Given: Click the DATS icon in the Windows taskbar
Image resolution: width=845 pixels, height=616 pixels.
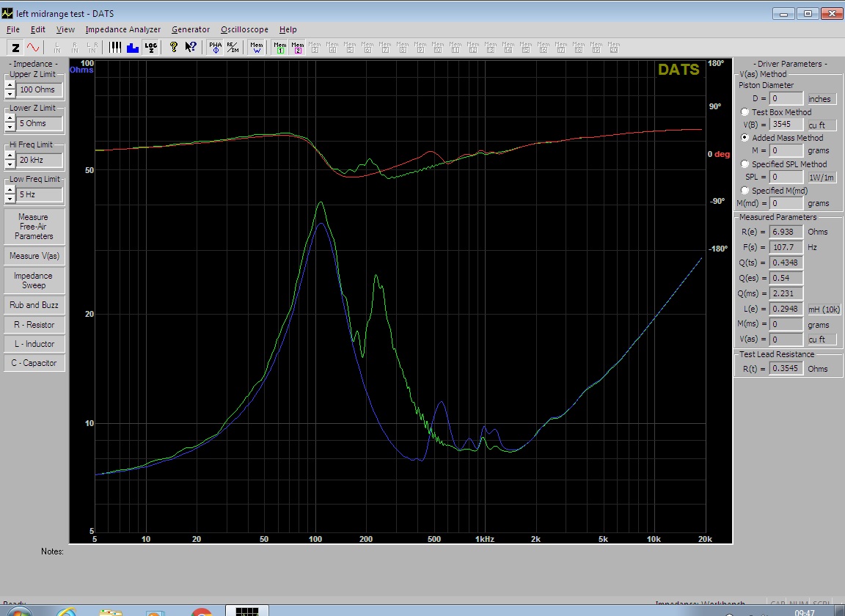Looking at the screenshot, I should (x=246, y=611).
